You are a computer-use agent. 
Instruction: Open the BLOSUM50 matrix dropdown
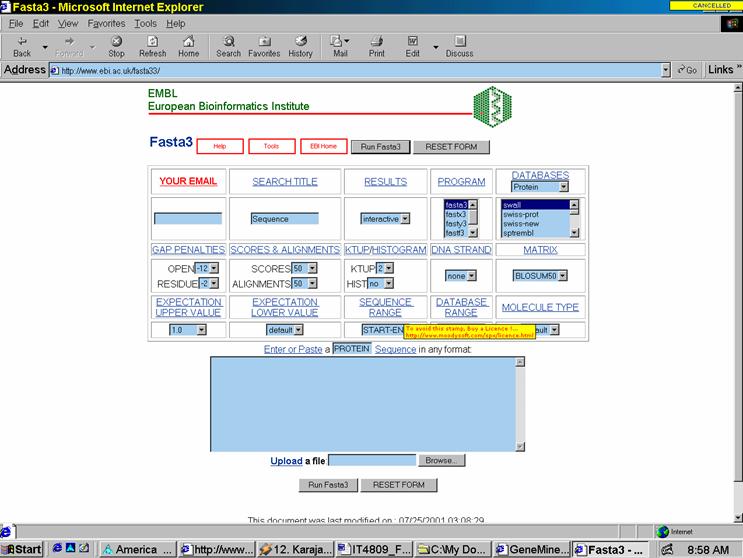point(562,276)
